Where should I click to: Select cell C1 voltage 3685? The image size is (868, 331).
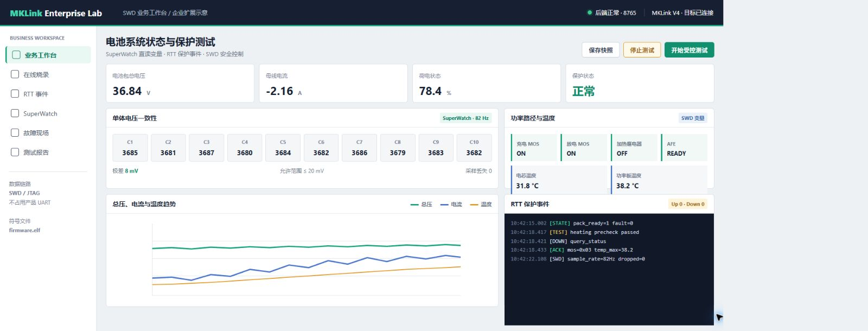pyautogui.click(x=130, y=148)
